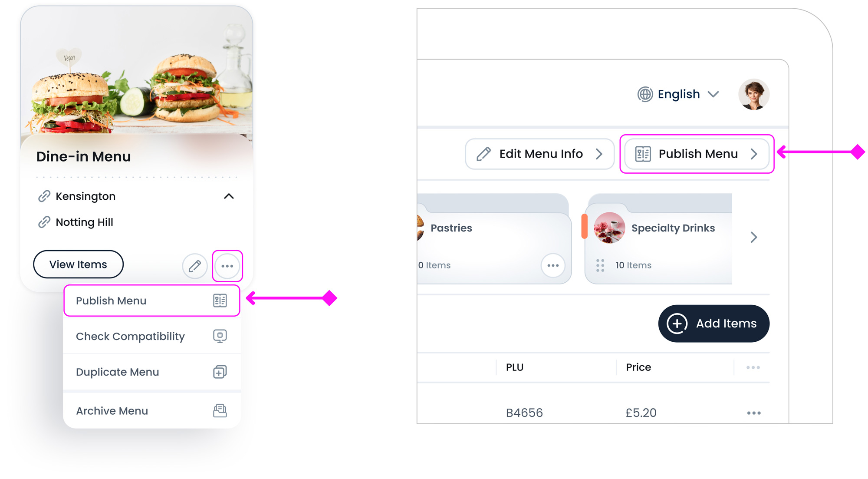Viewport: 868px width, 479px height.
Task: Click the table header column options dots
Action: click(x=753, y=367)
